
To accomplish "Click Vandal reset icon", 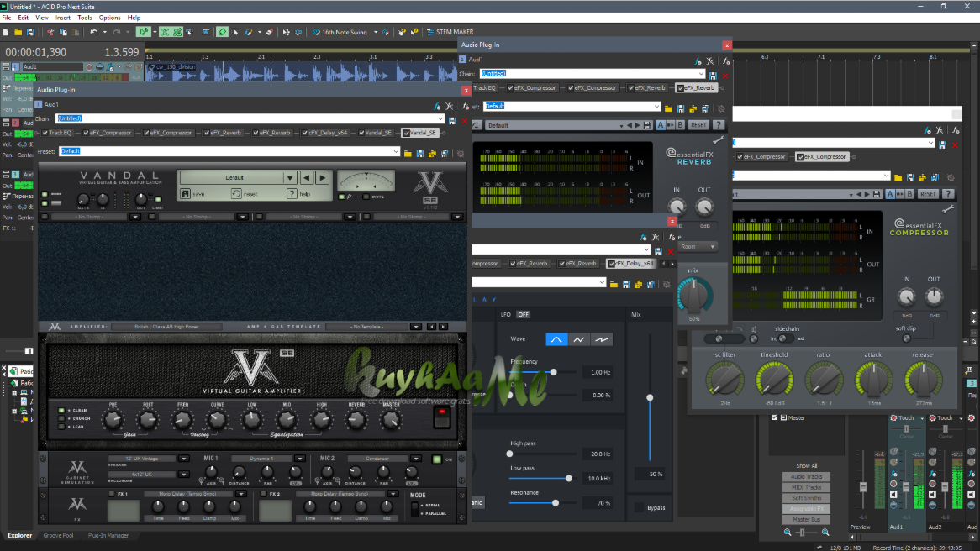I will [236, 194].
